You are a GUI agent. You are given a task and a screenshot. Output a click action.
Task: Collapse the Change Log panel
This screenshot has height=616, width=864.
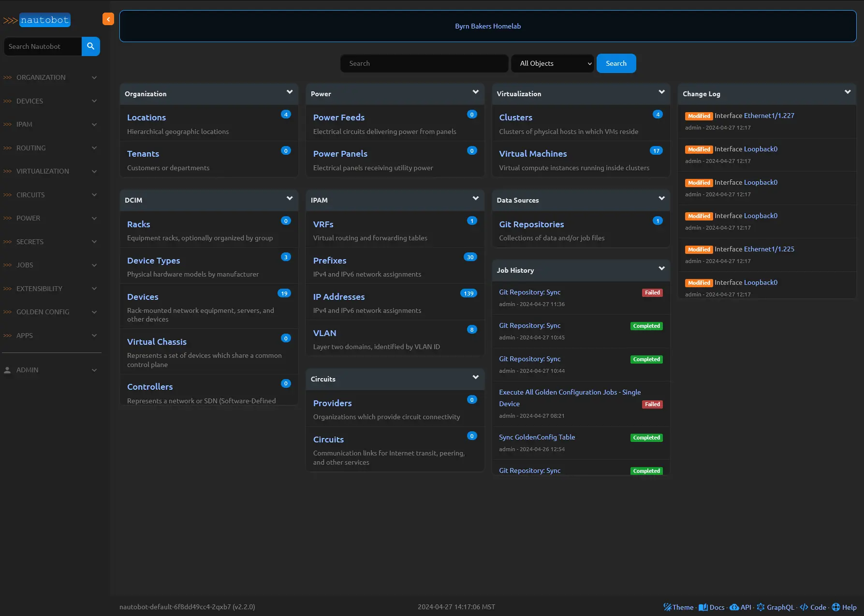pyautogui.click(x=848, y=92)
